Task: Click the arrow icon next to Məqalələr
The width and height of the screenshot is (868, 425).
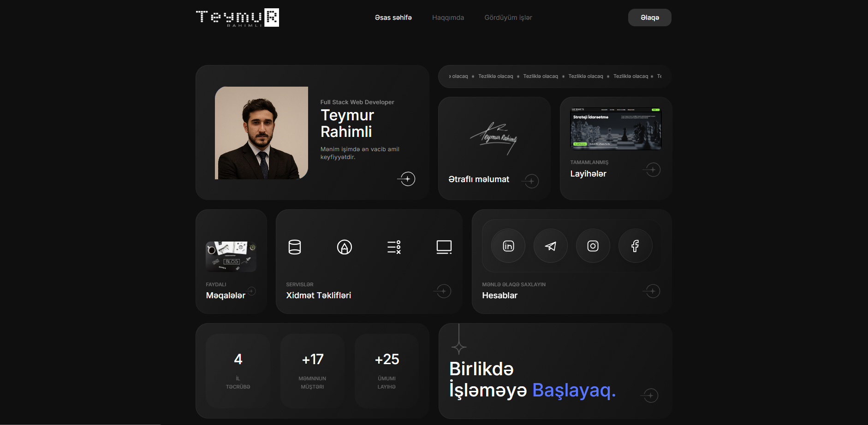Action: (x=251, y=291)
